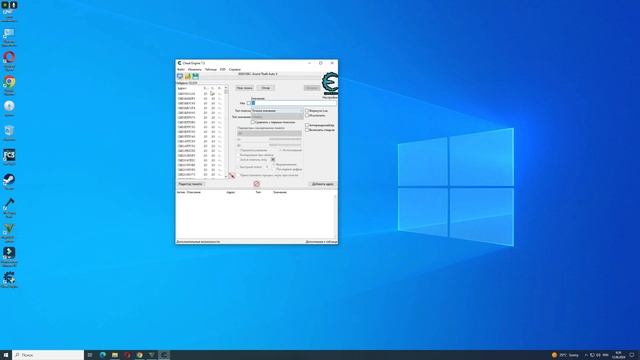Toggle the compare to first scan checkbox
The width and height of the screenshot is (640, 360).
(253, 122)
